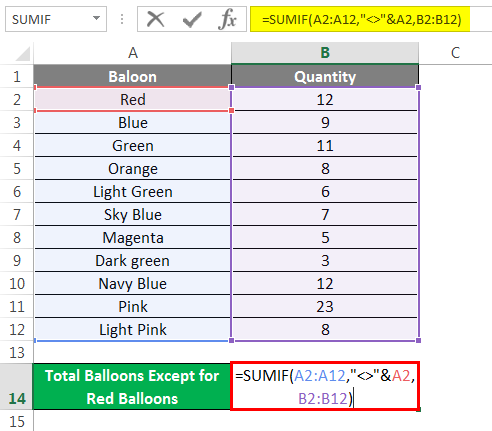492x431 pixels.
Task: Select row 13 header
Action: coord(17,352)
